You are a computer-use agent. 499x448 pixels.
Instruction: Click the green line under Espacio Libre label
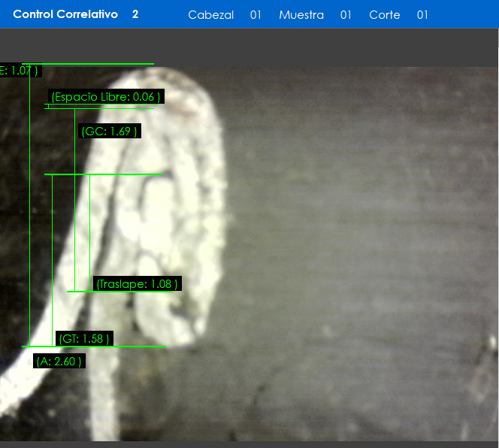click(x=101, y=108)
